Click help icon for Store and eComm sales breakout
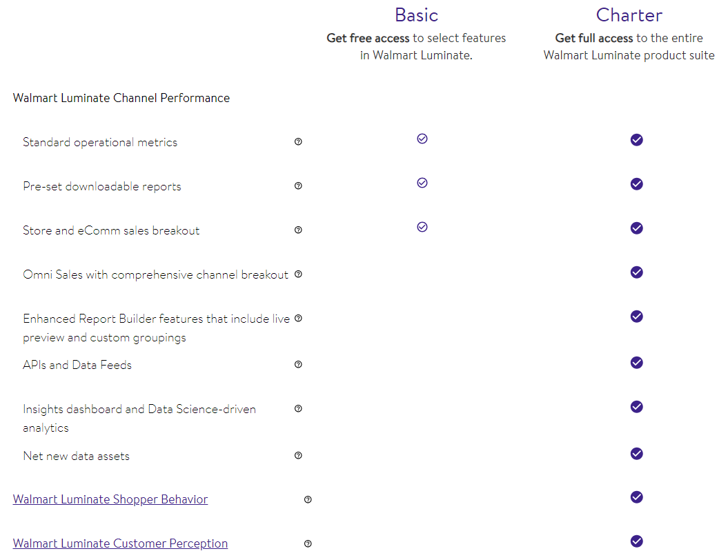Viewport: 728px width, 560px height. click(x=298, y=230)
